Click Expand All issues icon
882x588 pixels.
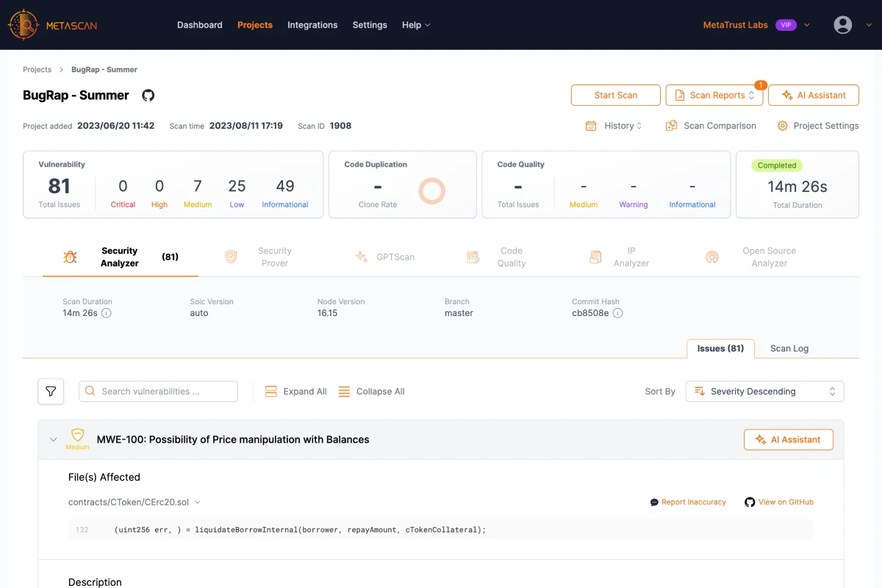pyautogui.click(x=271, y=392)
